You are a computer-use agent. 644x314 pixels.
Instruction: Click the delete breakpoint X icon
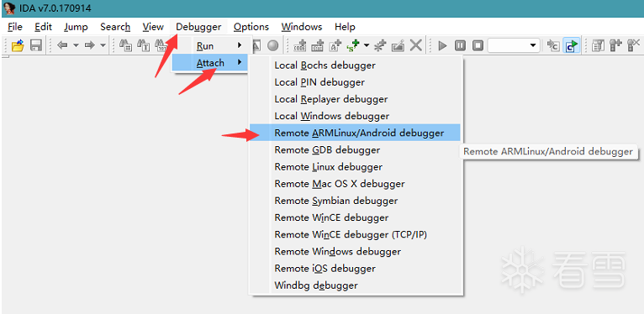tap(634, 45)
